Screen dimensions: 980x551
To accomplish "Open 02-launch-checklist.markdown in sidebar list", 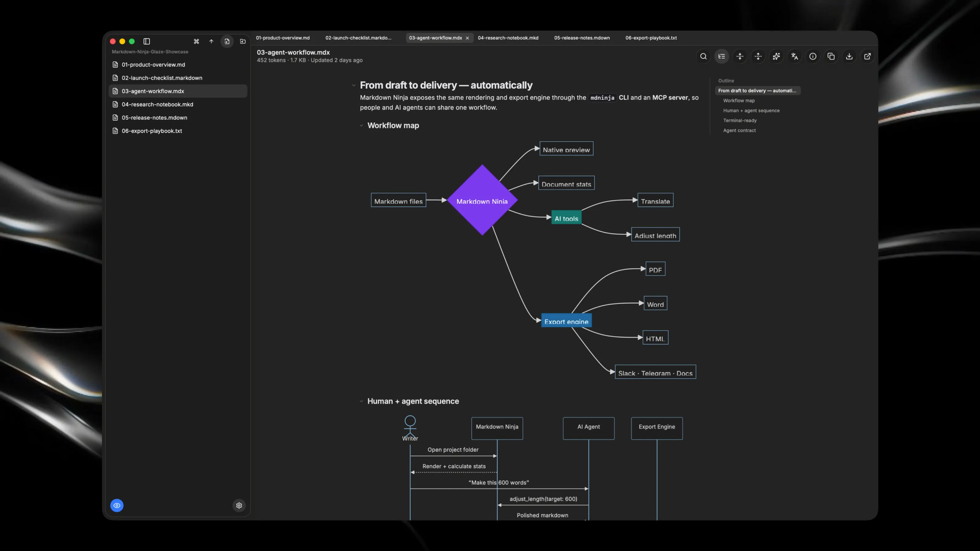I will coord(178,78).
